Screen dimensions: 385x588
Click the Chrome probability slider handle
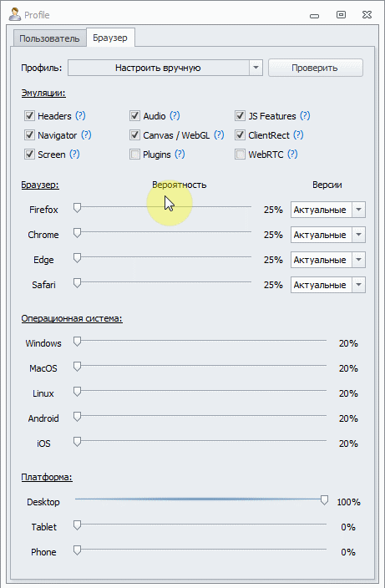pyautogui.click(x=77, y=233)
